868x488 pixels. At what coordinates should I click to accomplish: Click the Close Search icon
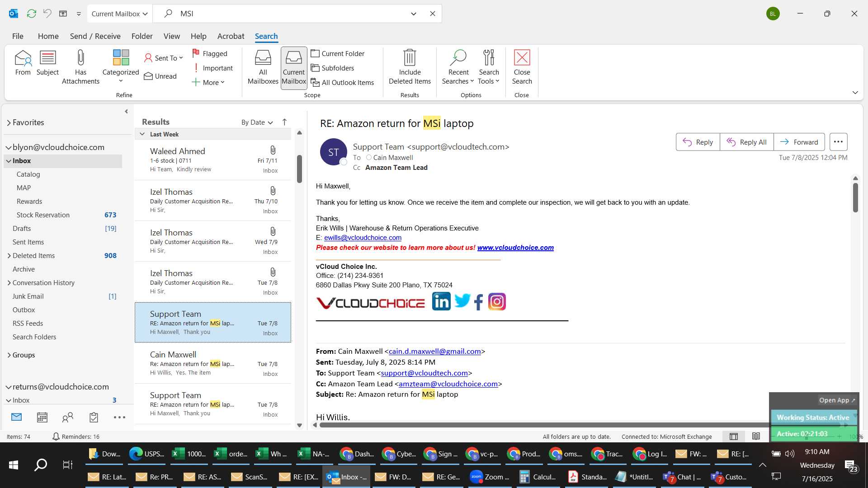tap(522, 67)
